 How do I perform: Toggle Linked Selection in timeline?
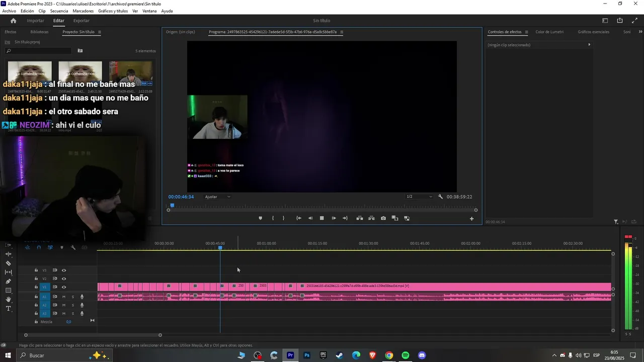pos(50,247)
